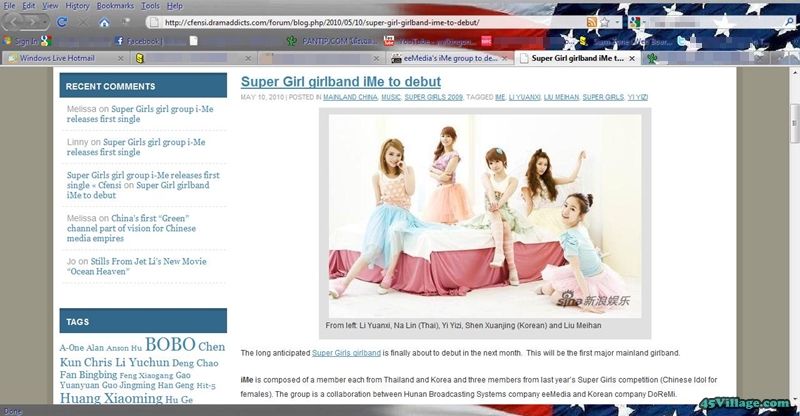Select the A-One tag
800x416 pixels.
[x=71, y=348]
